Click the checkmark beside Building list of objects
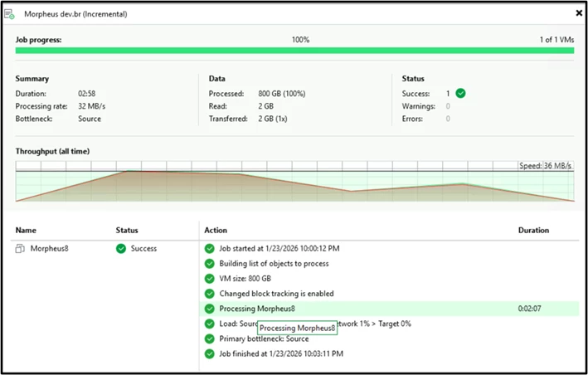588x375 pixels. tap(209, 264)
